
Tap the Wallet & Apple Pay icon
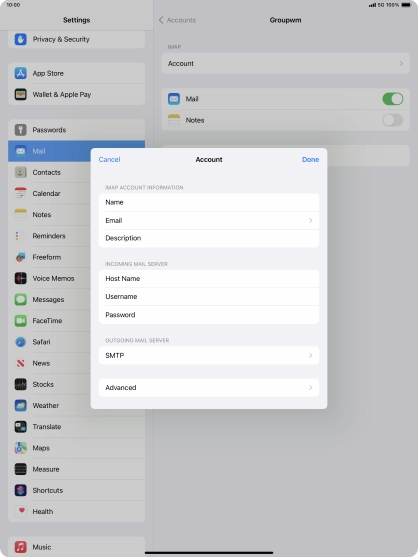tap(21, 94)
